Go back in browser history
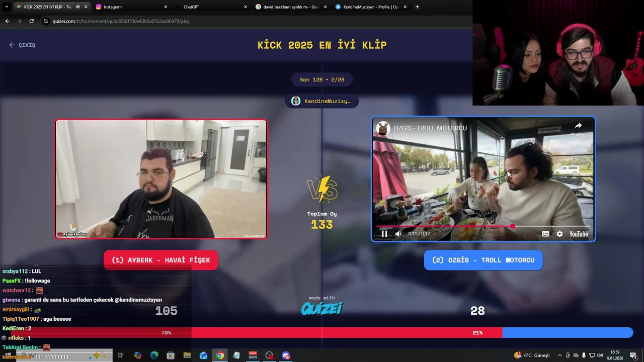This screenshot has height=362, width=644. 7,21
